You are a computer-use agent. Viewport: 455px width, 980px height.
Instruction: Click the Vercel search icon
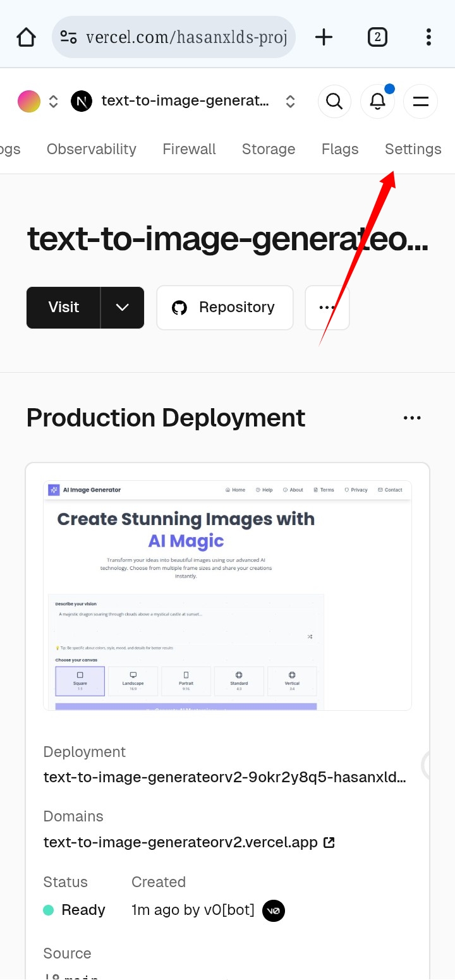point(334,101)
